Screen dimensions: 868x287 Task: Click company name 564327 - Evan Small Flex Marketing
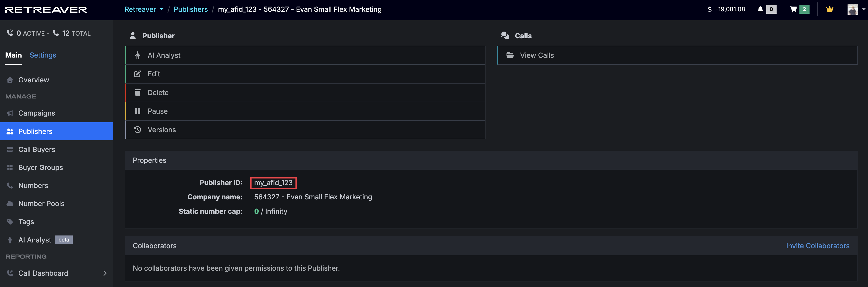(x=313, y=197)
